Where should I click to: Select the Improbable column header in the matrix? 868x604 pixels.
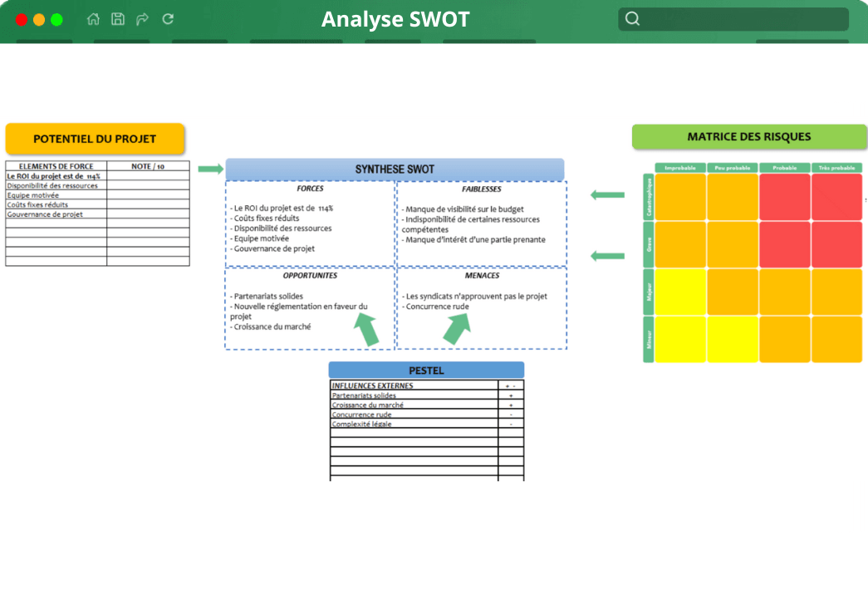tap(680, 167)
